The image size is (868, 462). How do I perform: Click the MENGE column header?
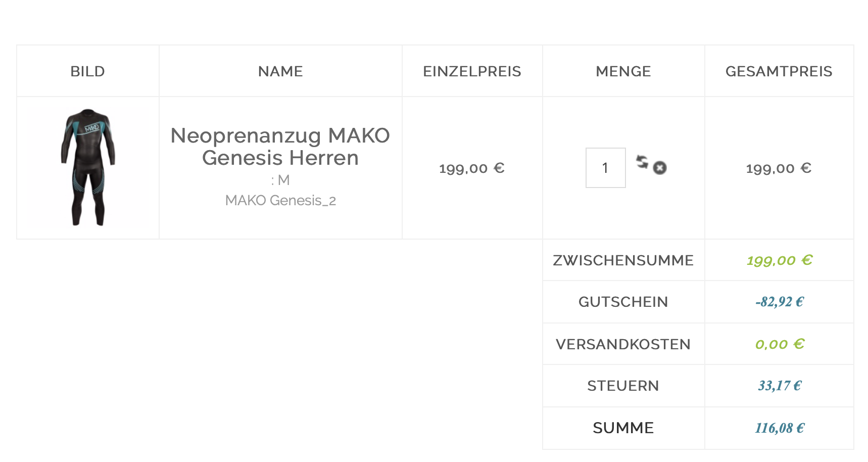coord(623,71)
